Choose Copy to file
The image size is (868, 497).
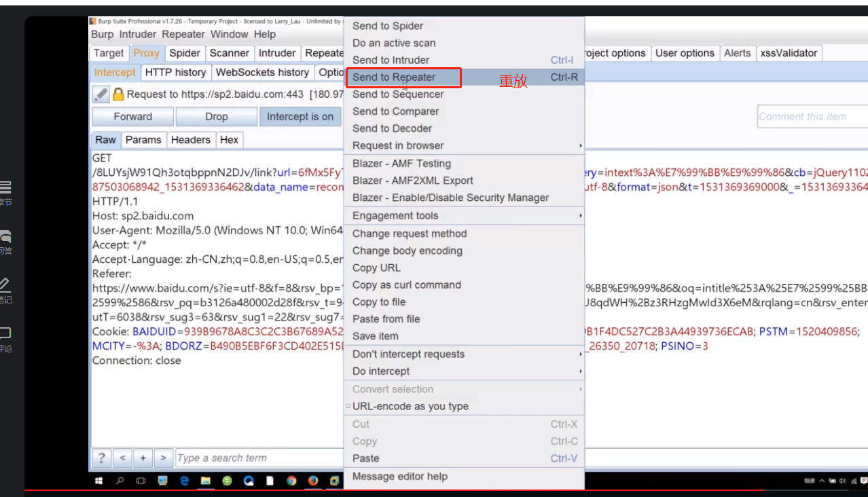point(464,302)
